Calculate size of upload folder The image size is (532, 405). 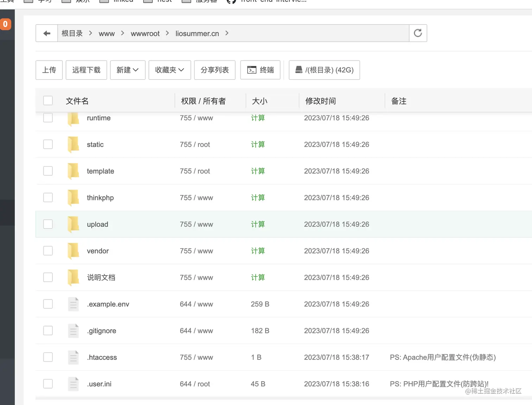[x=258, y=224]
